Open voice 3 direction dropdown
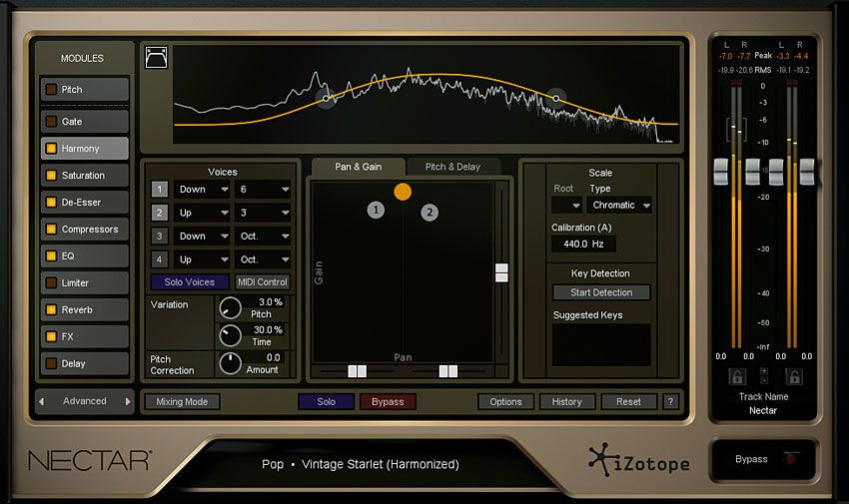Viewport: 849px width, 504px height. [203, 236]
